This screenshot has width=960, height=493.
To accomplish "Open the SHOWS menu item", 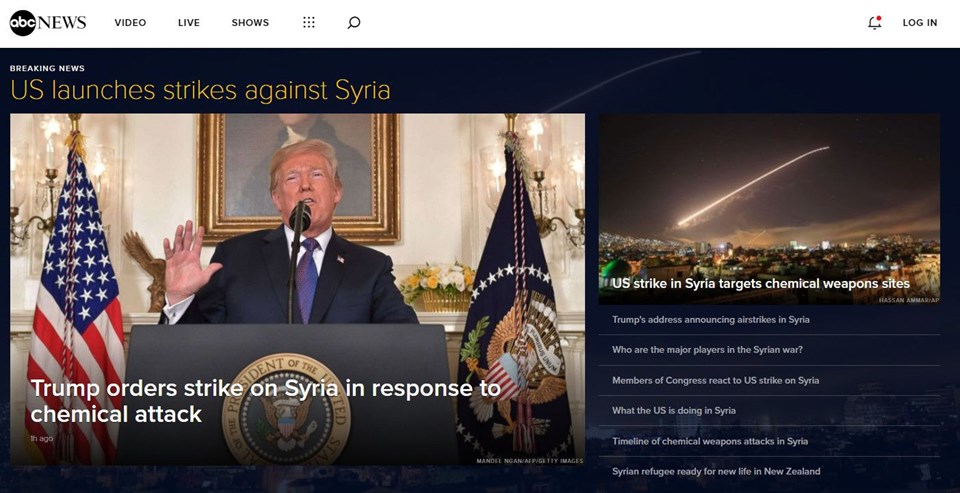I will coord(250,23).
